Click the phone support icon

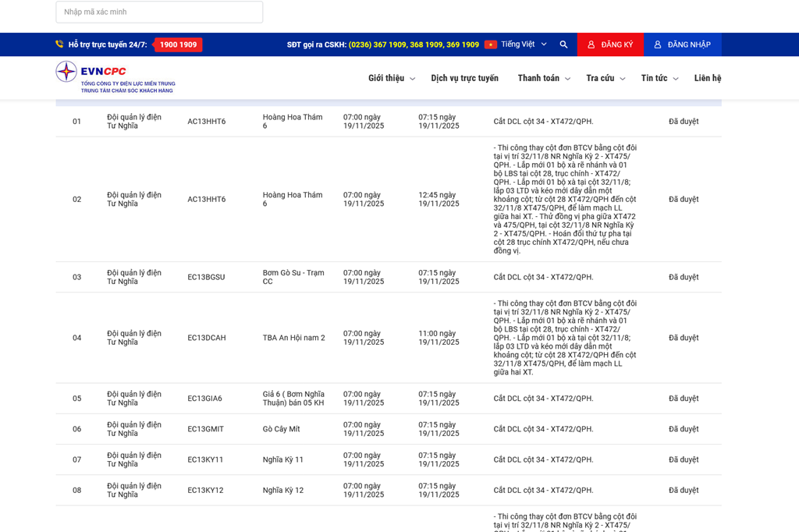click(59, 44)
